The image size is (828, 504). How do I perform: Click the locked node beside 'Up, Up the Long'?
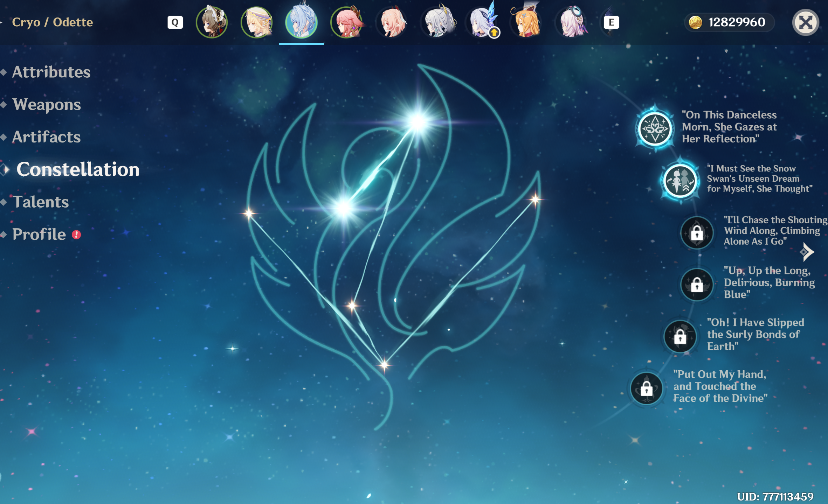coord(697,285)
